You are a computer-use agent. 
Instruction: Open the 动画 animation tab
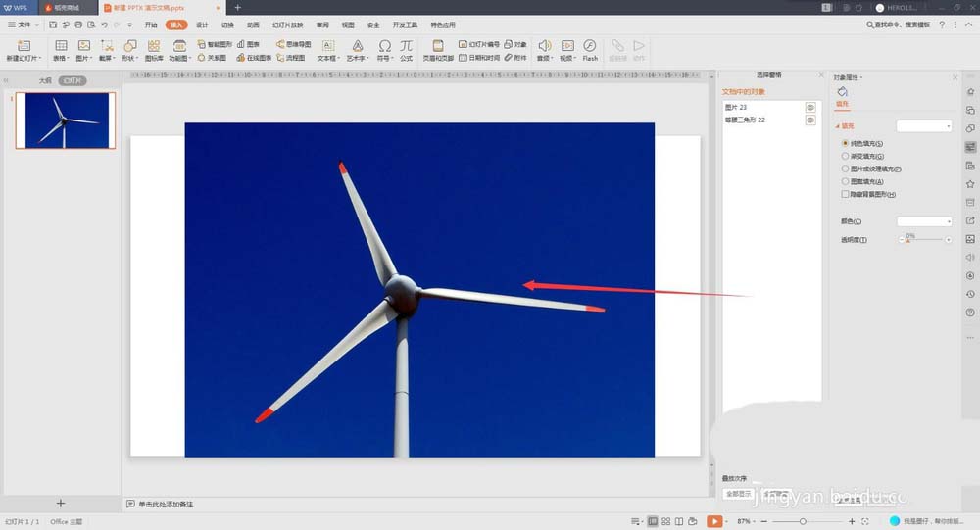[253, 25]
